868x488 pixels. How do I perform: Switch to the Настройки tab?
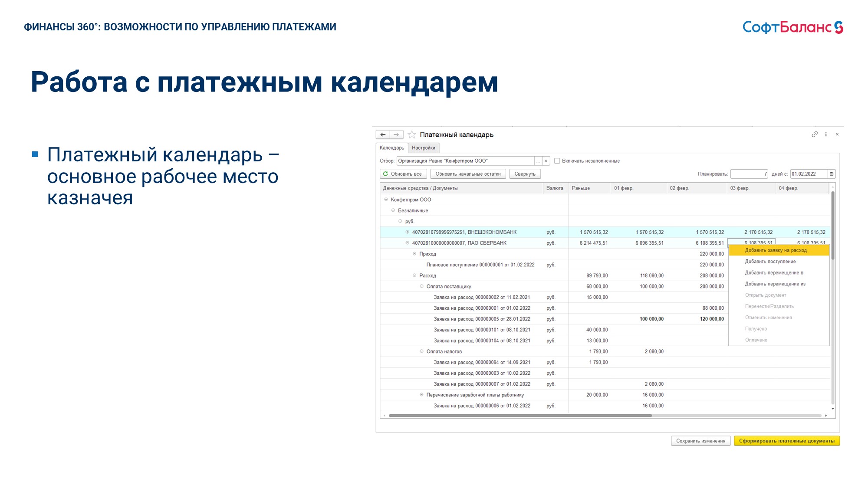coord(424,148)
